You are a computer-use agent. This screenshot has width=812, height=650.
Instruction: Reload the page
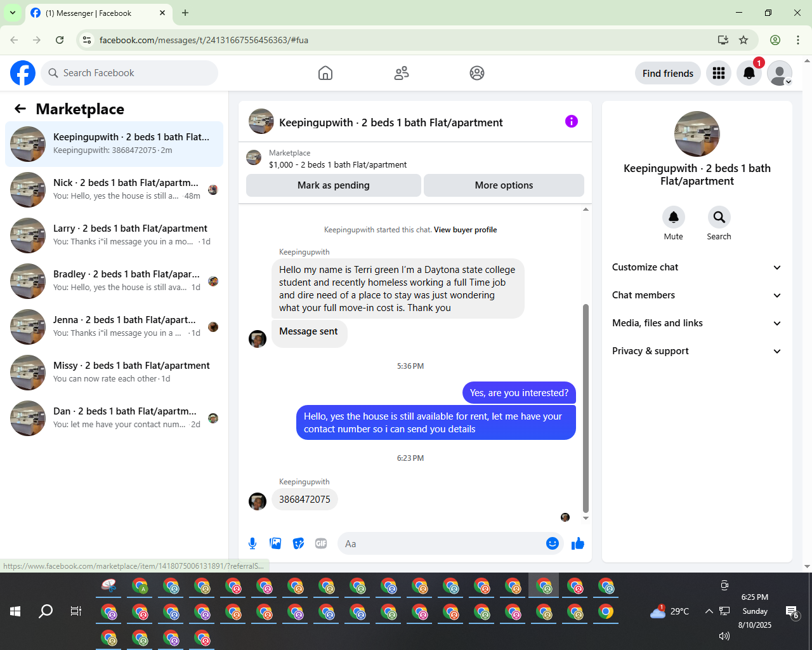tap(60, 40)
